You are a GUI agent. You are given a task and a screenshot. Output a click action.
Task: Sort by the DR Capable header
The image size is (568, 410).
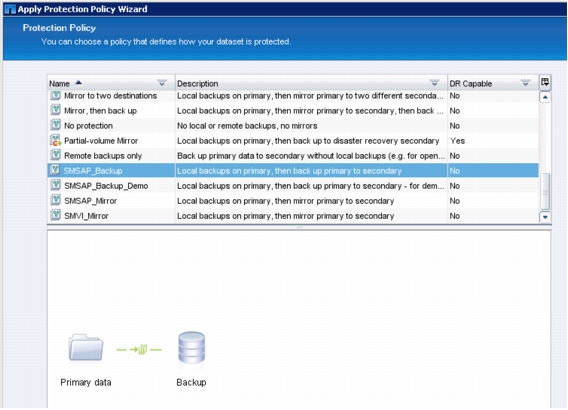[471, 84]
